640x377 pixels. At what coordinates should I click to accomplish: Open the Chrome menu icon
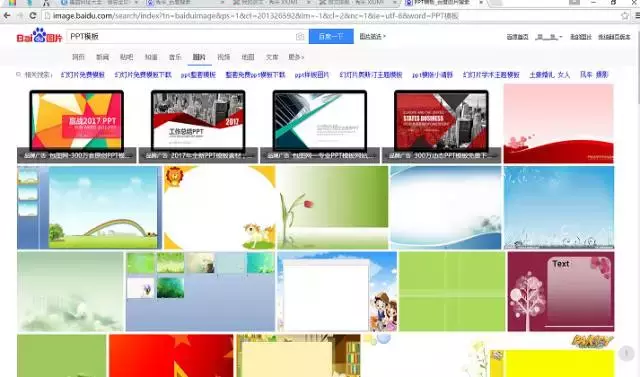click(x=637, y=16)
